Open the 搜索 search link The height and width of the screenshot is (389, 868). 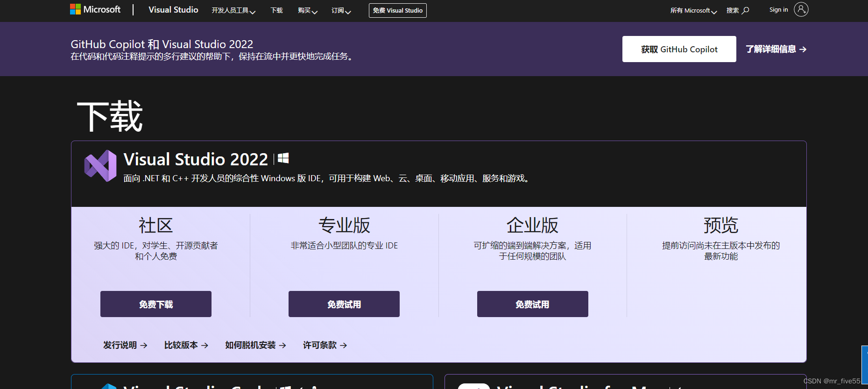(x=733, y=10)
